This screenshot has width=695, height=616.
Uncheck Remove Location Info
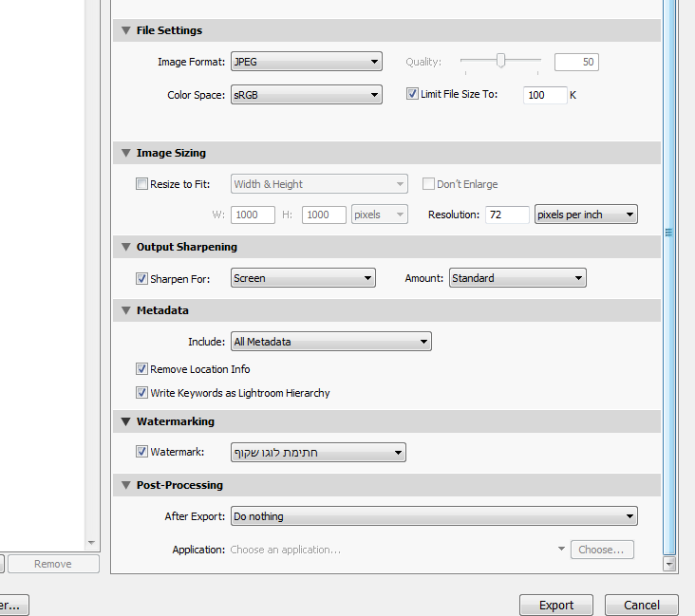point(141,368)
